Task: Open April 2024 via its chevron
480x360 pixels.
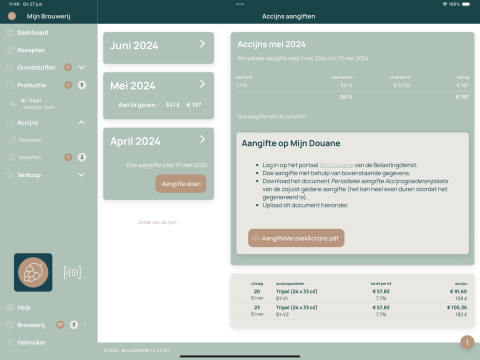Action: tap(202, 139)
